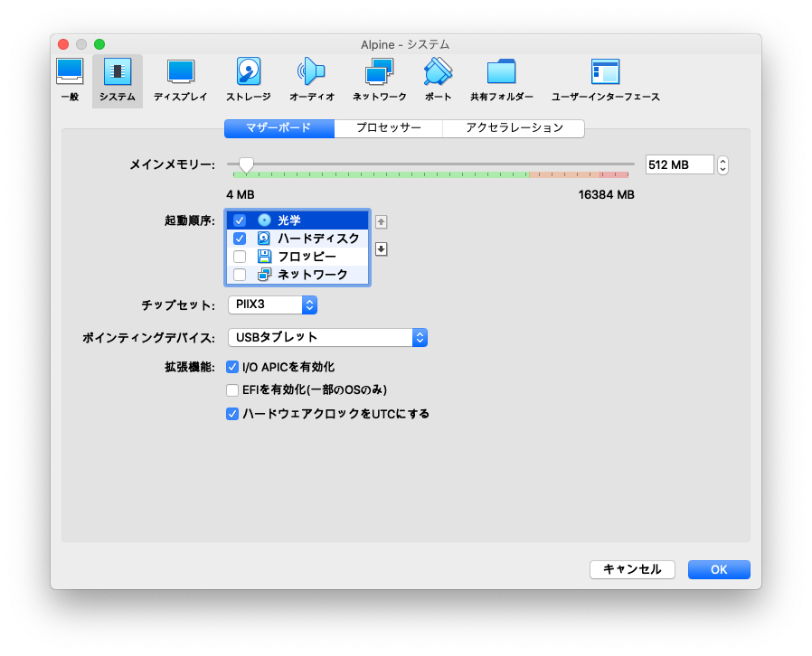Select the フロッピー text in boot order

click(x=307, y=257)
